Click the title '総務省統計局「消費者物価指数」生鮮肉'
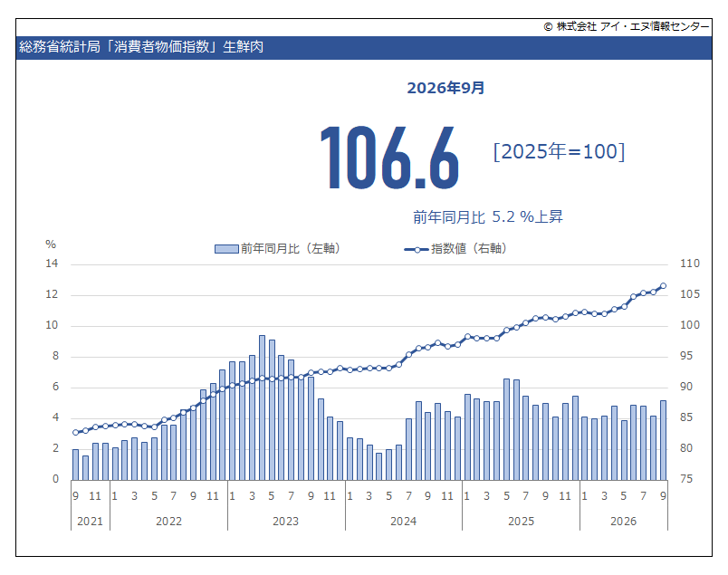The width and height of the screenshot is (728, 575). (141, 47)
